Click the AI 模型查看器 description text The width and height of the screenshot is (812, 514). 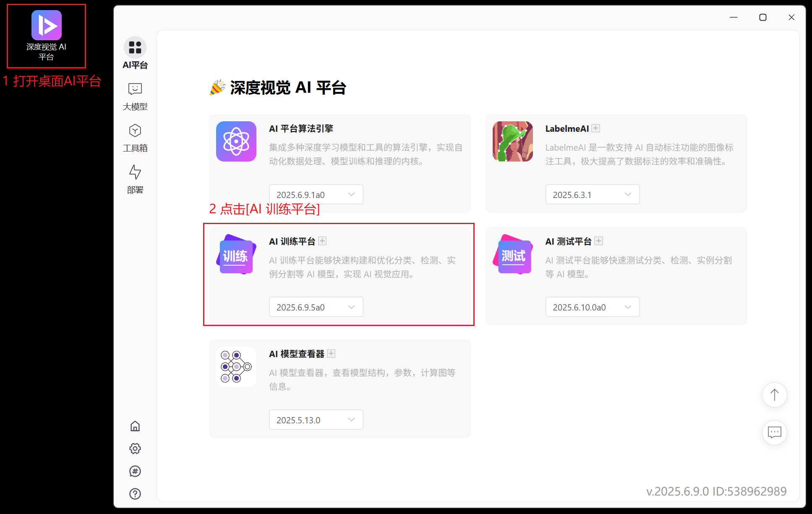pos(362,380)
